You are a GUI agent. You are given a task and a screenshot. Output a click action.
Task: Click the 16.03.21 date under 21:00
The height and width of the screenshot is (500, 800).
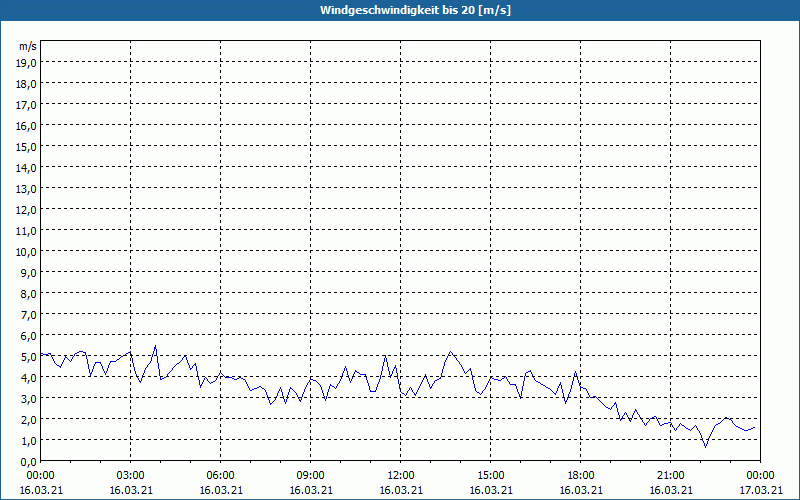670,490
